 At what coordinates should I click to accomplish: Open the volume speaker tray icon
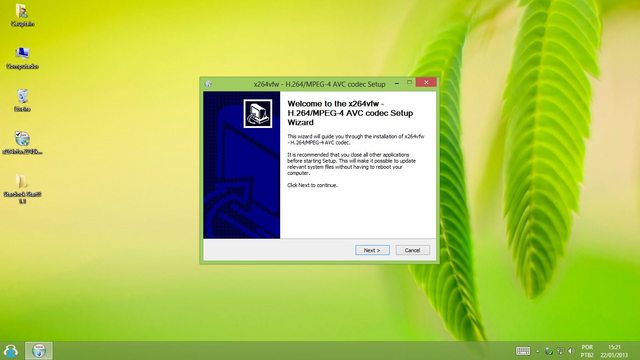point(571,351)
